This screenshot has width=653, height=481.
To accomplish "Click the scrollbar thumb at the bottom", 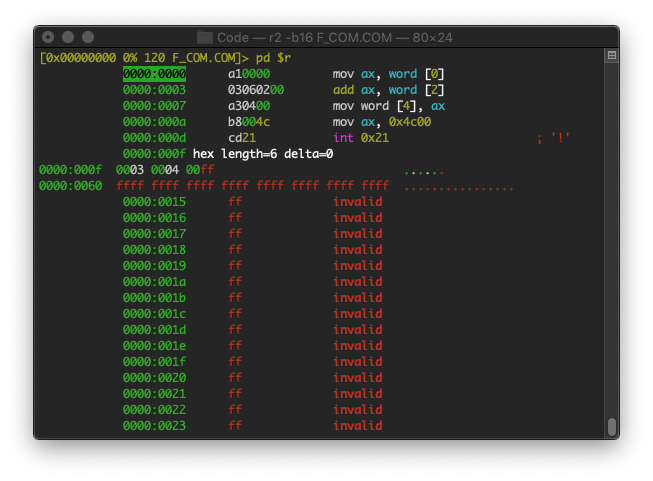I will 611,427.
